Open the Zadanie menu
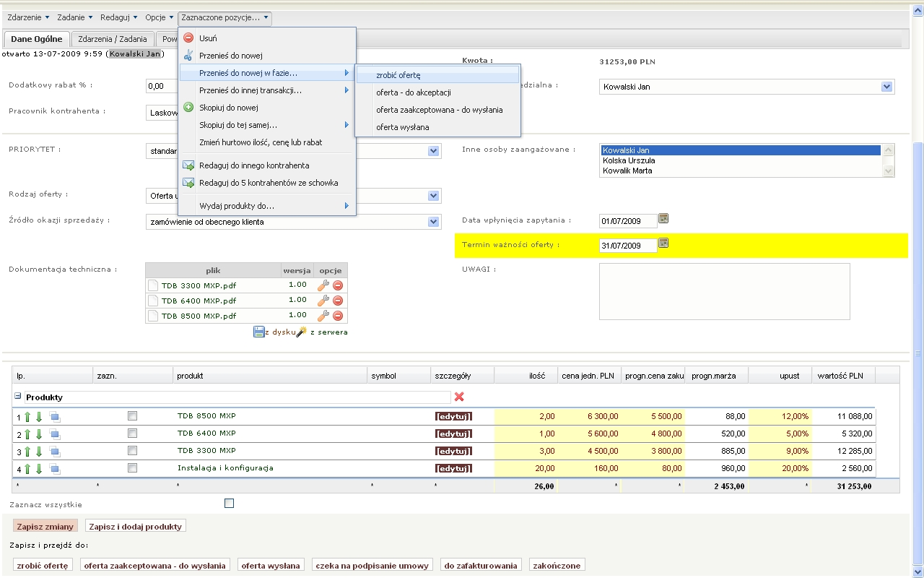 [x=75, y=17]
